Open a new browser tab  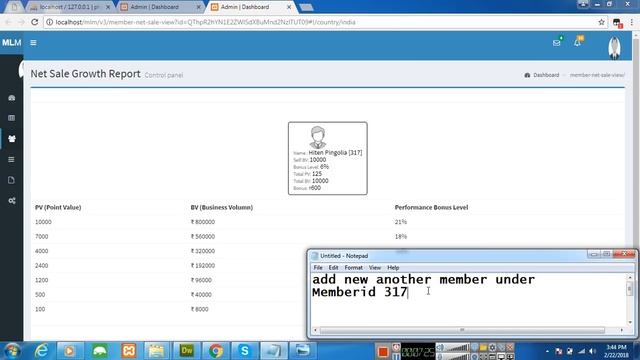(306, 7)
